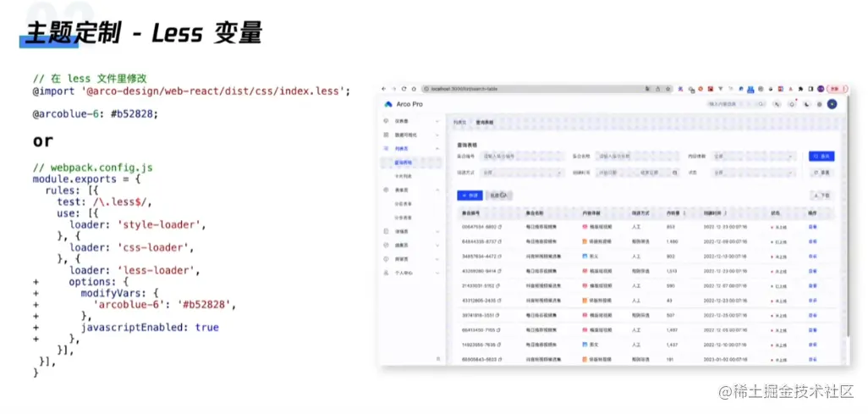Screen dimensions: 868x414
Task: Click the 重置 reset button
Action: 821,173
